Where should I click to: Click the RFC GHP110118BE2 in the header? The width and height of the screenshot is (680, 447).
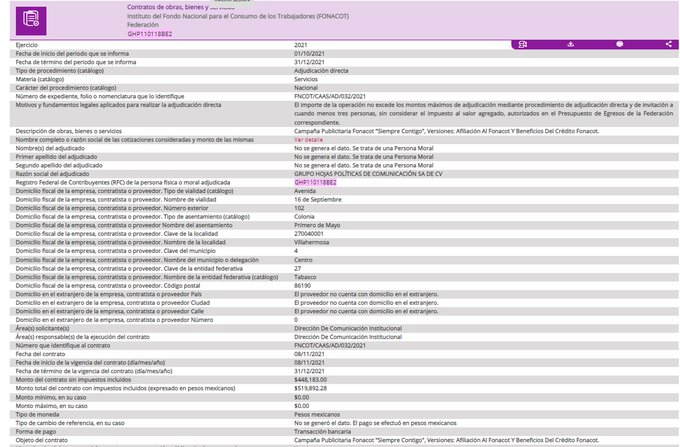tap(150, 34)
